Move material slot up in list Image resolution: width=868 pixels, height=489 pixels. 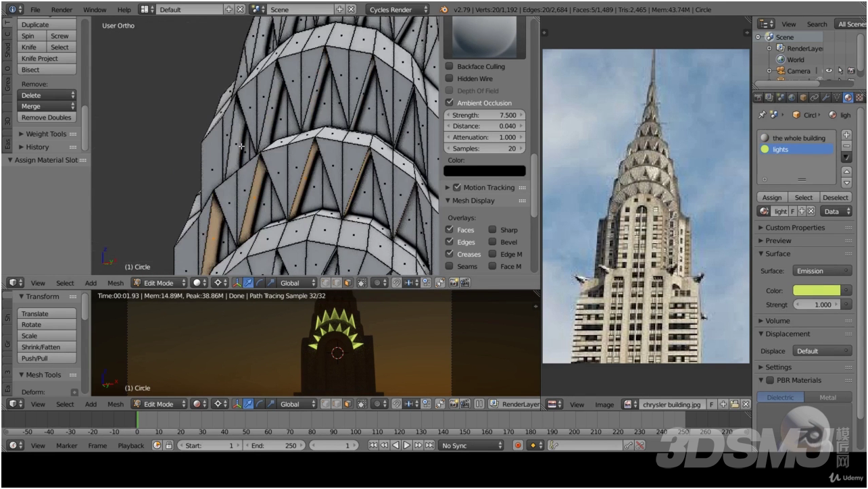[847, 172]
